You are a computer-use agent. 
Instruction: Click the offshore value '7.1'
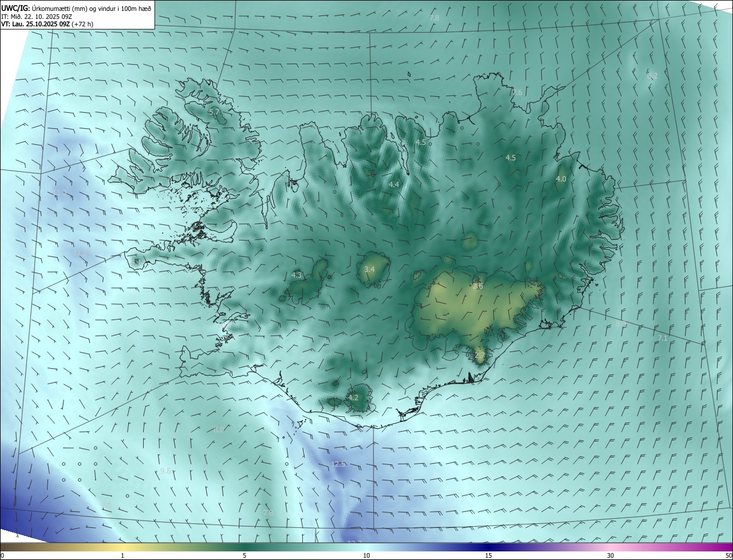[663, 338]
